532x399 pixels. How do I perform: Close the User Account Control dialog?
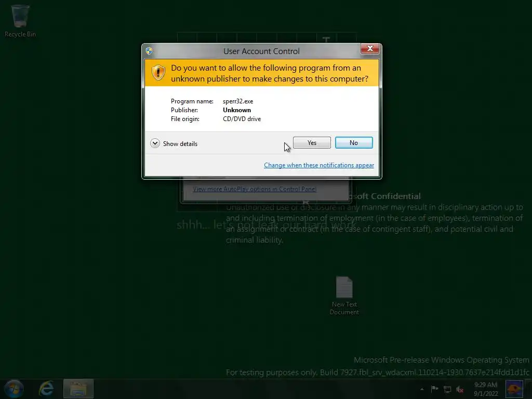(370, 48)
